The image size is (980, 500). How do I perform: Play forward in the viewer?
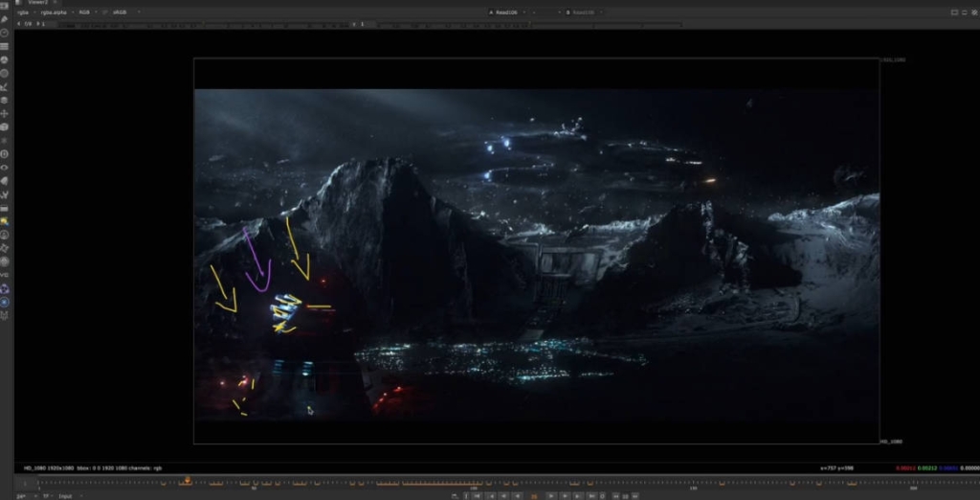coord(551,496)
